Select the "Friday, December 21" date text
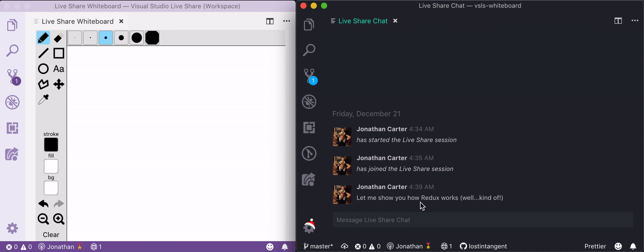644x252 pixels. [x=366, y=114]
